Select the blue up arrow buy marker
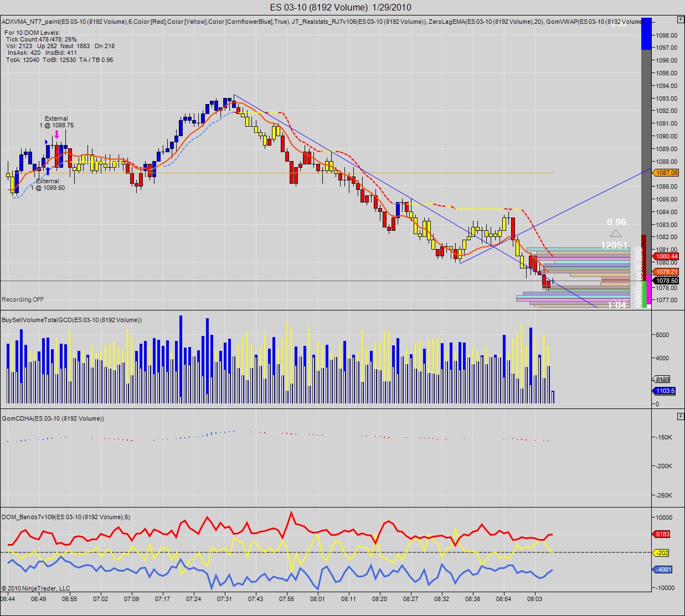 pos(49,171)
